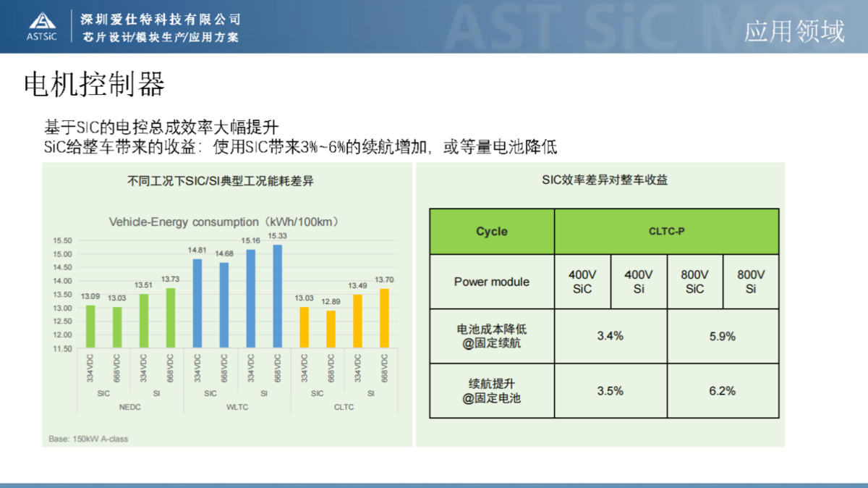
Task: Select the green Cycle table header cell
Action: click(492, 232)
